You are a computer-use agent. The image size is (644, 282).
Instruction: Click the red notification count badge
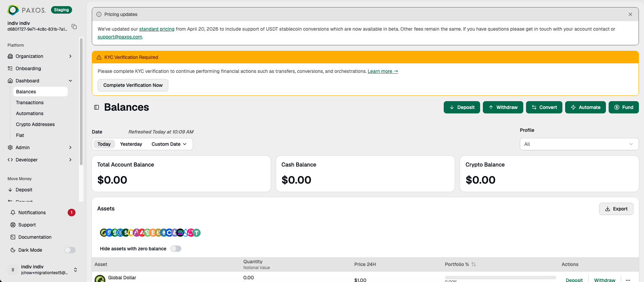pos(71,213)
